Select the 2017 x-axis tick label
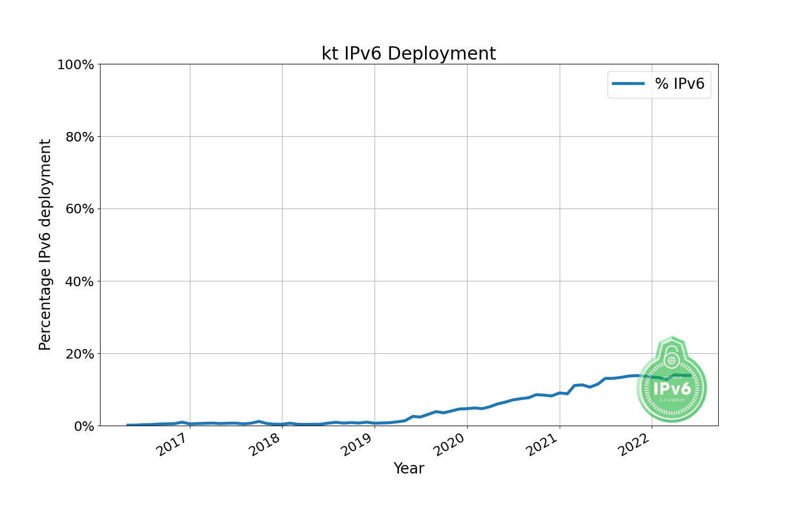 pos(173,444)
